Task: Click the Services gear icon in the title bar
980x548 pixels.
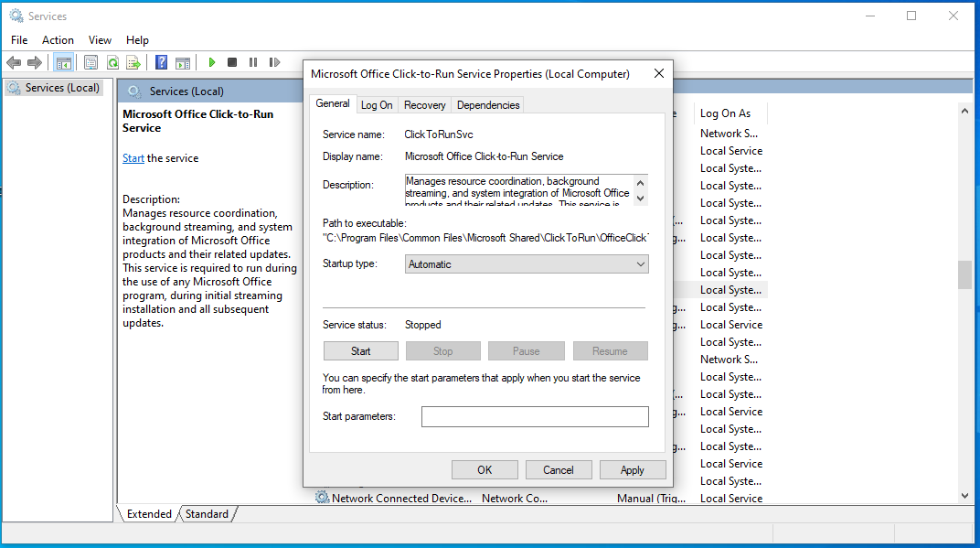Action: coord(16,16)
